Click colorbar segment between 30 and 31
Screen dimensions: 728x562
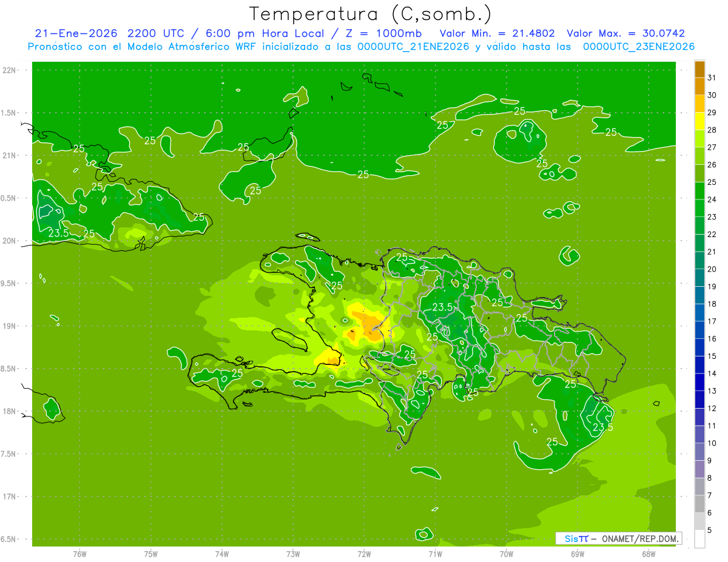[699, 86]
